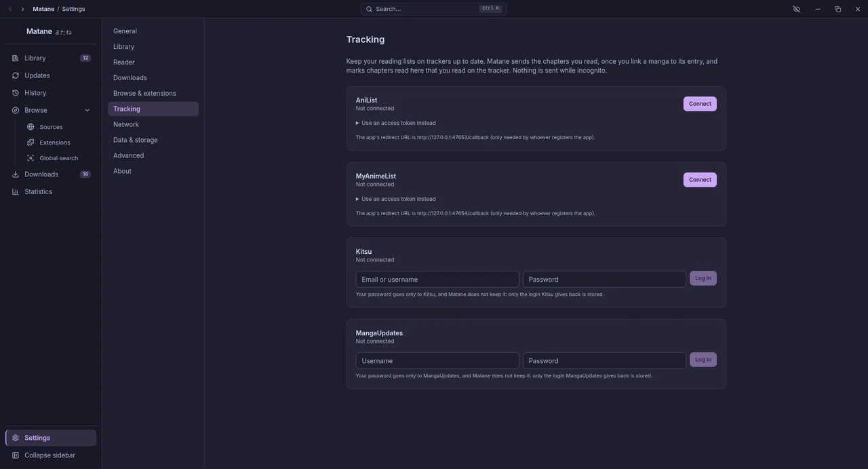The height and width of the screenshot is (469, 868).
Task: Open Global search under Browse
Action: (x=58, y=158)
